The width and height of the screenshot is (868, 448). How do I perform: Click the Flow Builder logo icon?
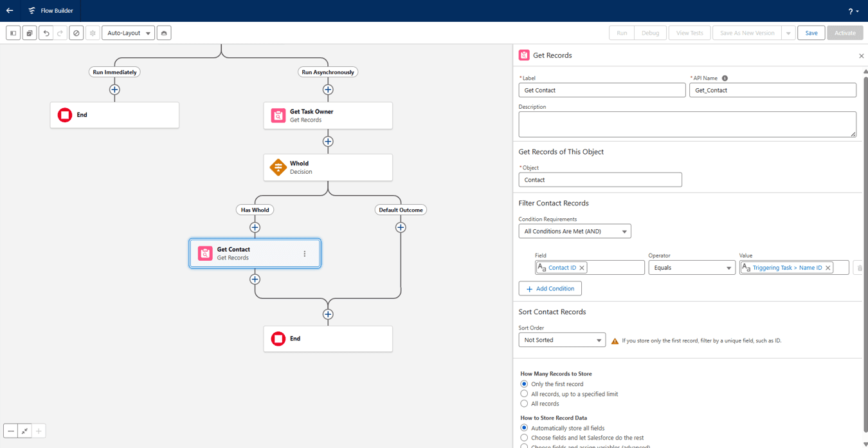[32, 10]
